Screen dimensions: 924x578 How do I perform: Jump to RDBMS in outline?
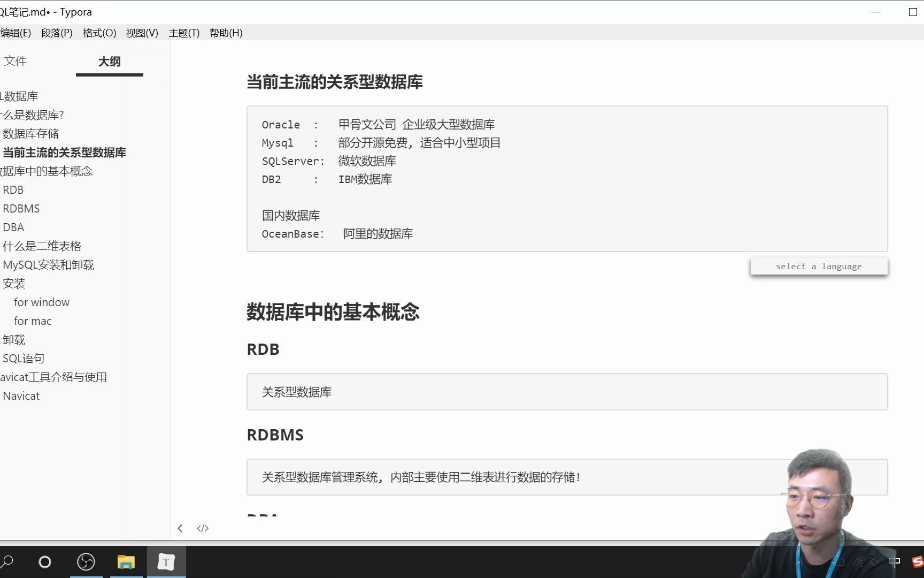pos(21,209)
